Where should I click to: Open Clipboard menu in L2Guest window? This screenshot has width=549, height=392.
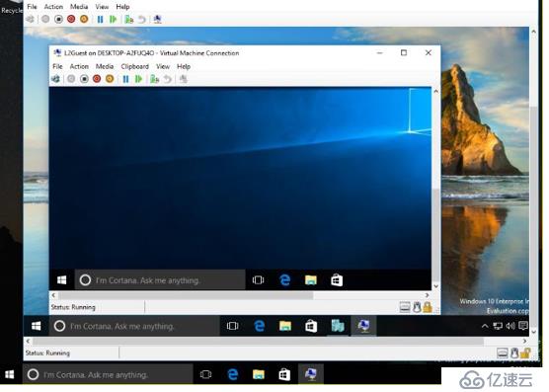[x=135, y=66]
